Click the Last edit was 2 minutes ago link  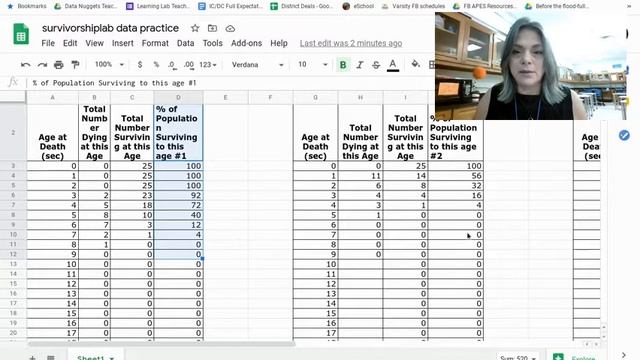click(351, 43)
